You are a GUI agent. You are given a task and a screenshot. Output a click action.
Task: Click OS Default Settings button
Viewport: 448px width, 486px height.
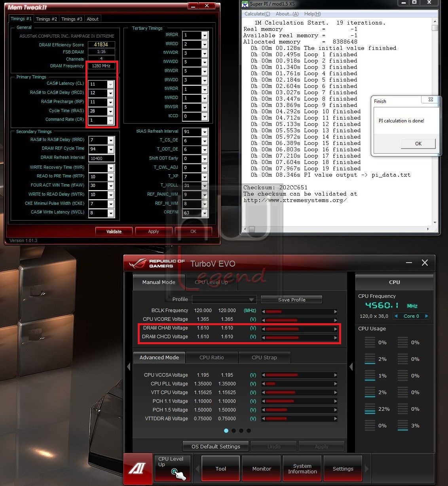(216, 446)
